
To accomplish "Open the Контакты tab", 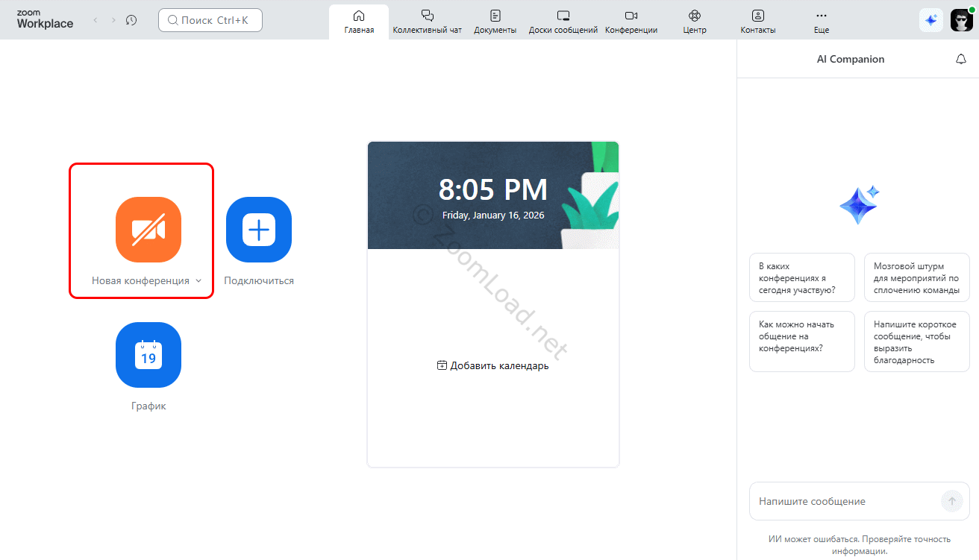I will click(x=758, y=21).
